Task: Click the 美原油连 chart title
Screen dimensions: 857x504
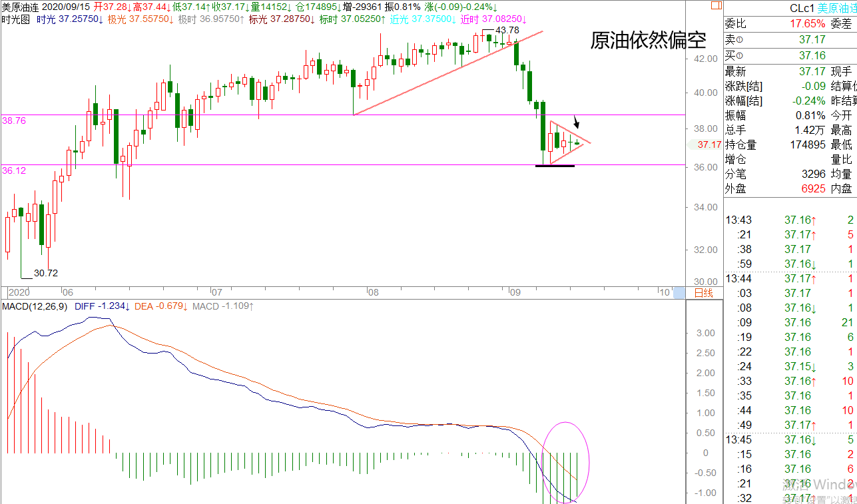Action: [21, 6]
